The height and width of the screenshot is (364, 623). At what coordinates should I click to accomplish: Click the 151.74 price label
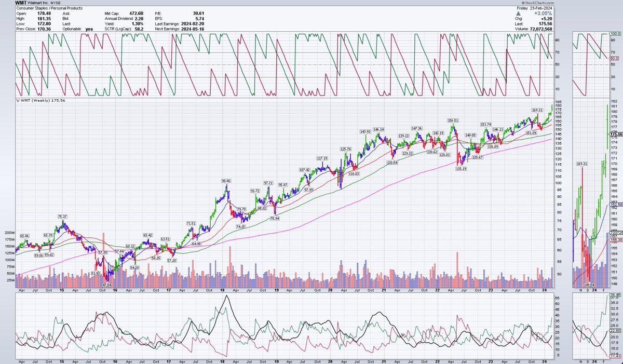(486, 125)
